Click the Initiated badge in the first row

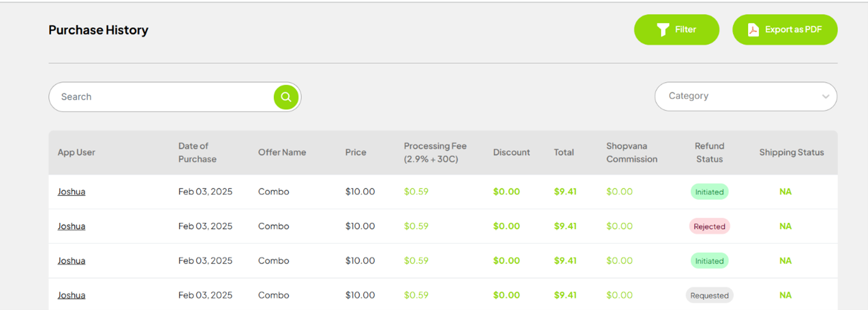(x=709, y=192)
